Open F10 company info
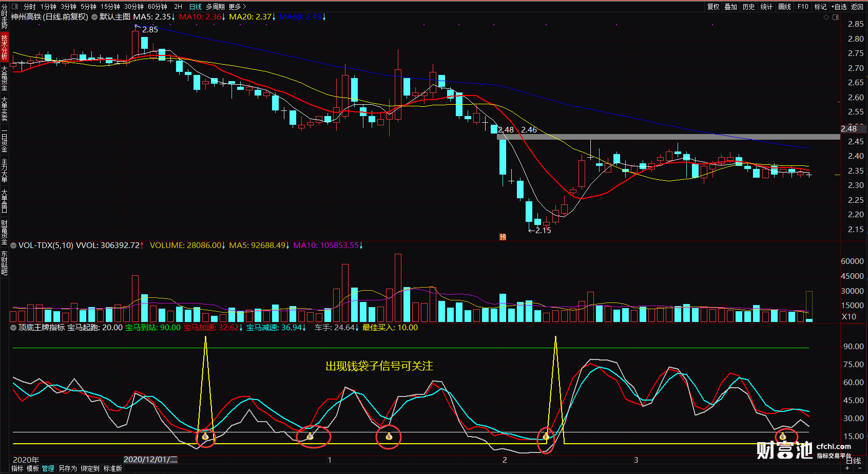Image resolution: width=868 pixels, height=474 pixels. tap(803, 7)
